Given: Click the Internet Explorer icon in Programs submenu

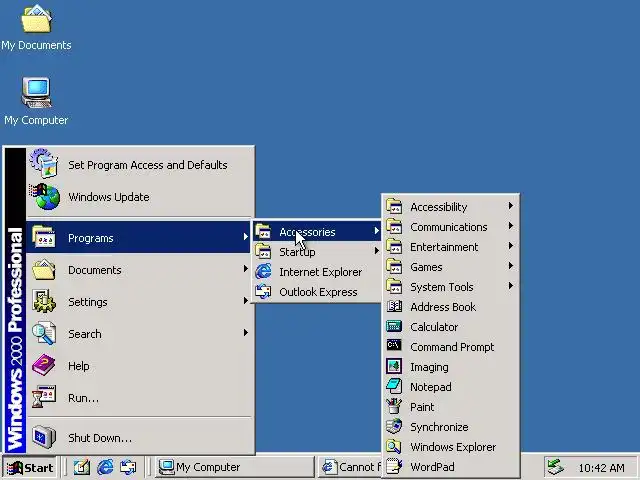Looking at the screenshot, I should [263, 272].
